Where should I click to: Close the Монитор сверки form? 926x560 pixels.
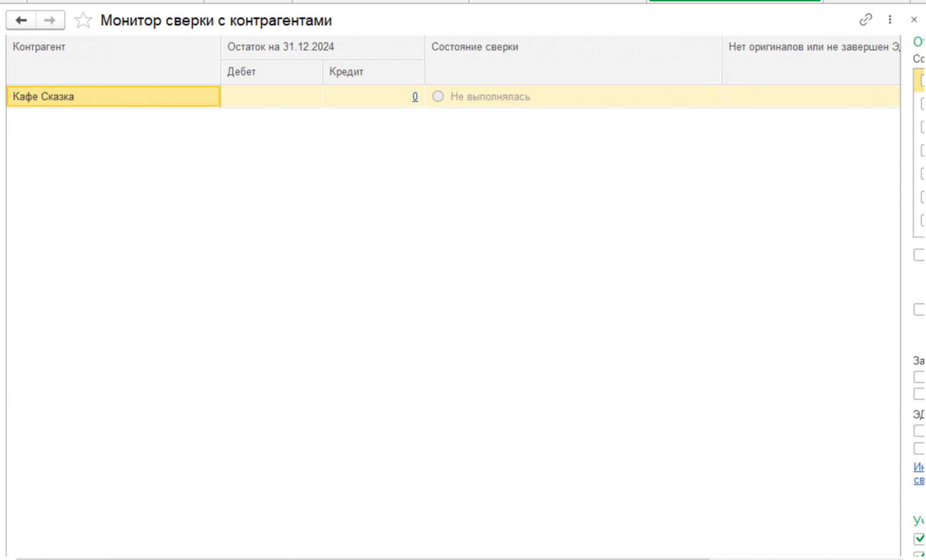[914, 20]
